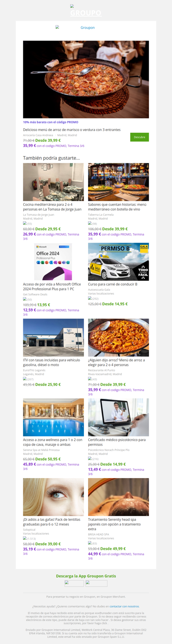Click the 'contactar con nosotros' link
Image resolution: width=172 pixels, height=644 pixels.
124,606
